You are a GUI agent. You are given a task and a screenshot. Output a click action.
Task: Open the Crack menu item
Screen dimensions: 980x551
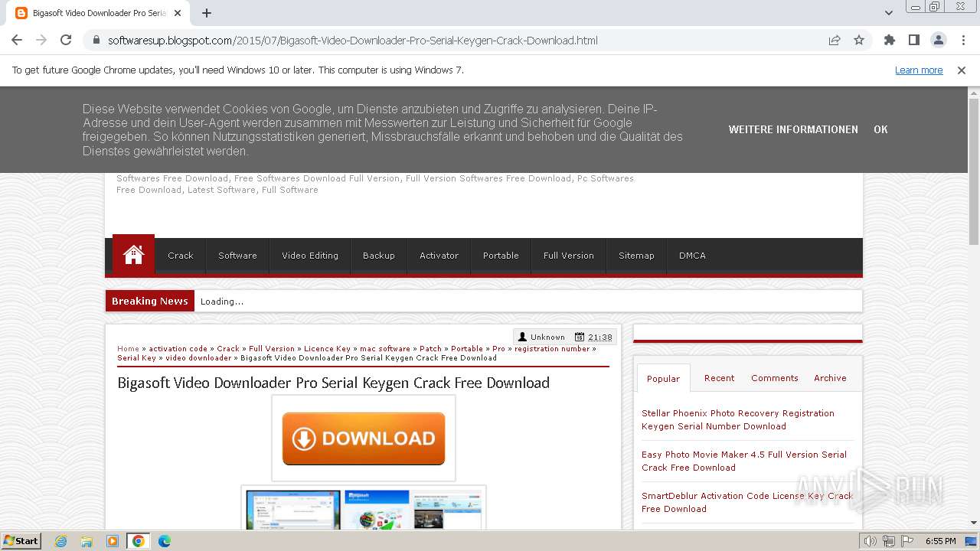pos(181,256)
